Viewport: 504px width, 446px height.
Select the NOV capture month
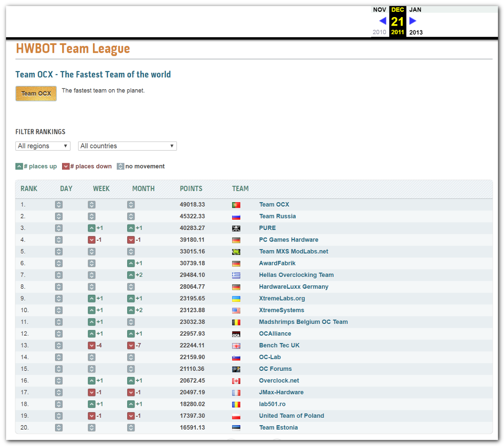tap(380, 10)
